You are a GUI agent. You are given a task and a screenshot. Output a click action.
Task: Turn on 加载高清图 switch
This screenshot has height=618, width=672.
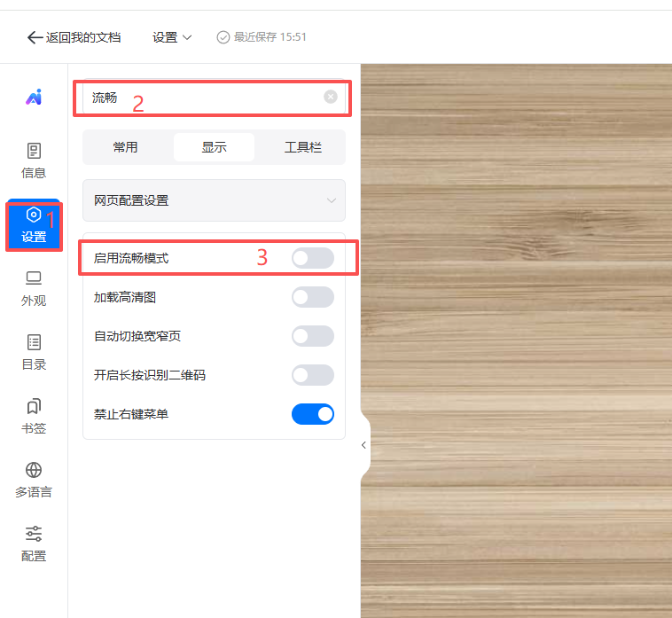pyautogui.click(x=312, y=297)
